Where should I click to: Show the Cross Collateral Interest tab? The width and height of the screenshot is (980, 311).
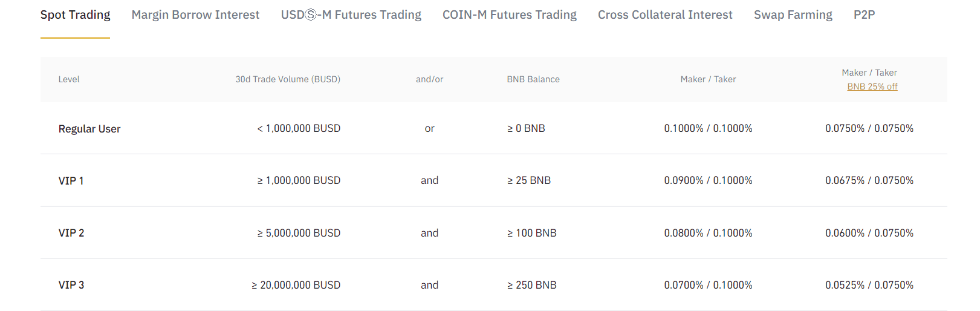[x=665, y=15]
